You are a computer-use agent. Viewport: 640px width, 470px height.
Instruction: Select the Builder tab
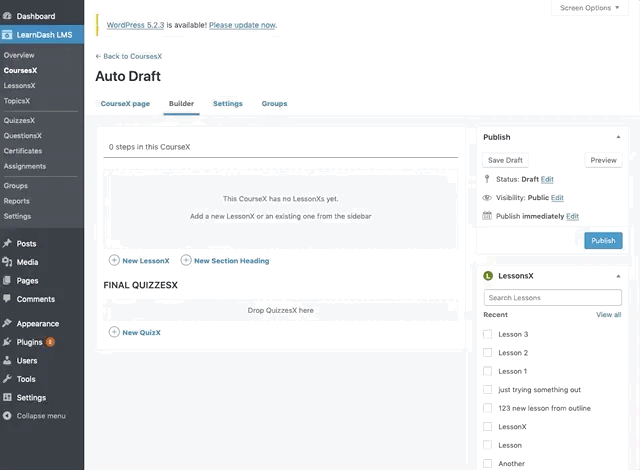pyautogui.click(x=181, y=104)
